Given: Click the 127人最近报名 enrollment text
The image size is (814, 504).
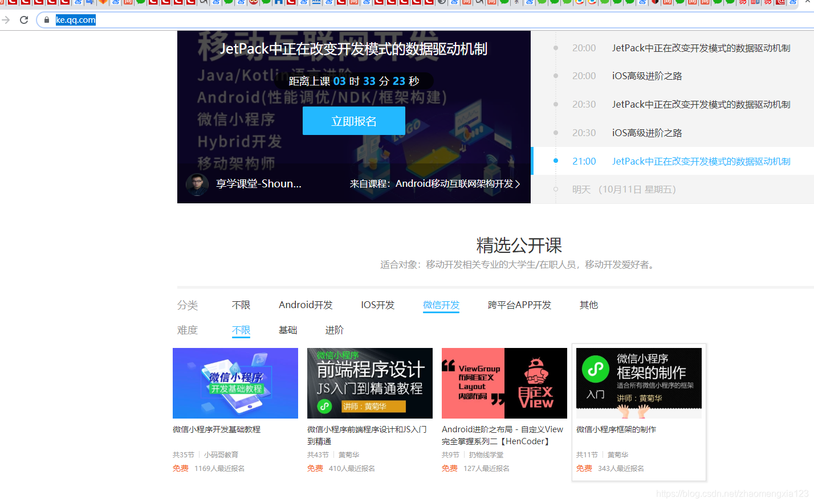Looking at the screenshot, I should coord(486,469).
